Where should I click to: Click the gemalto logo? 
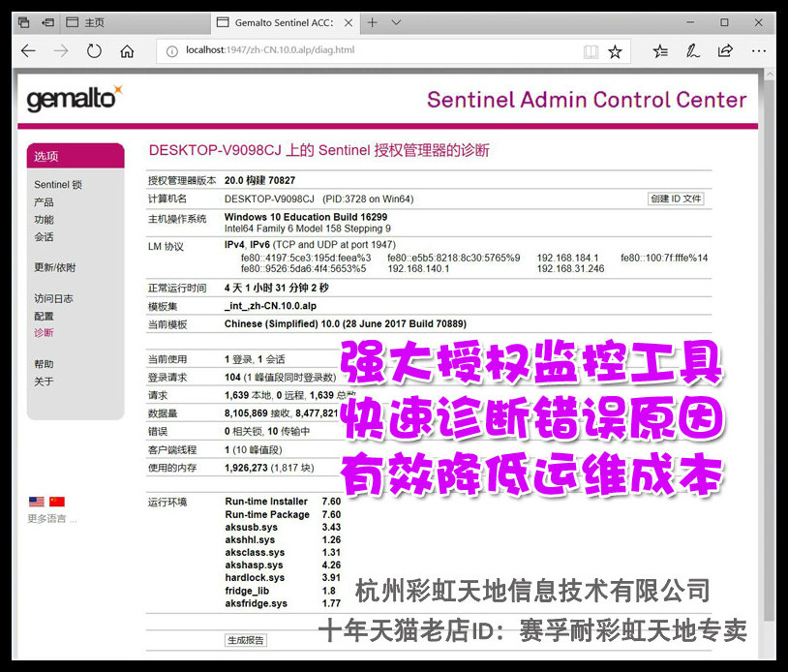point(75,99)
